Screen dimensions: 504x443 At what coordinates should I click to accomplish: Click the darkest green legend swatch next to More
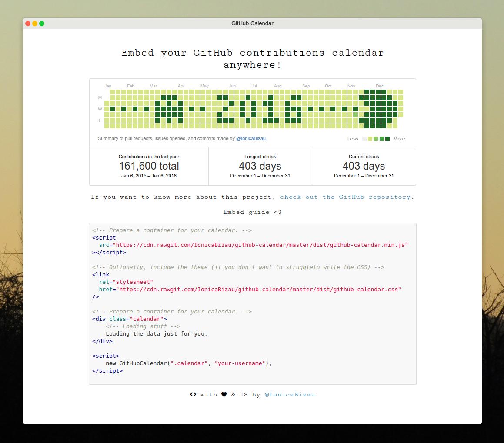[387, 139]
